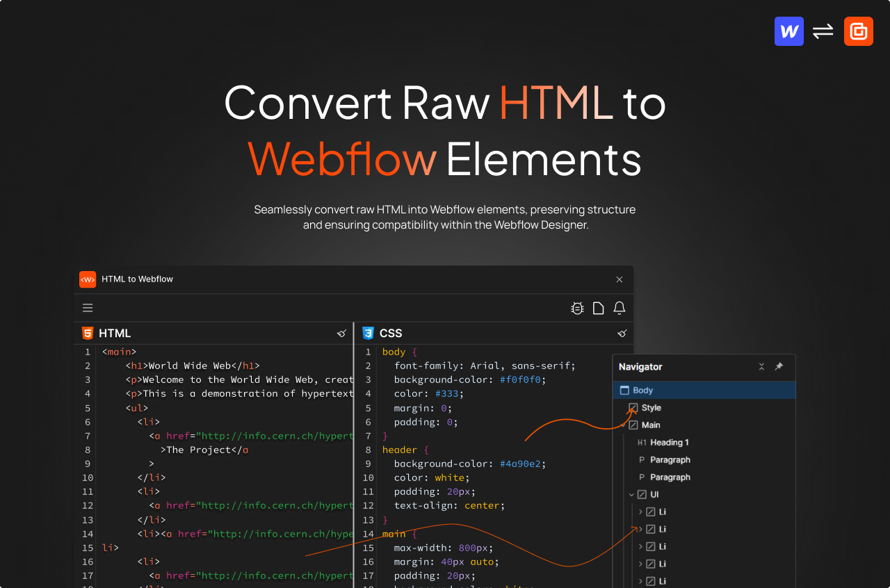This screenshot has height=588, width=890.
Task: Pin the Navigator panel
Action: (x=779, y=366)
